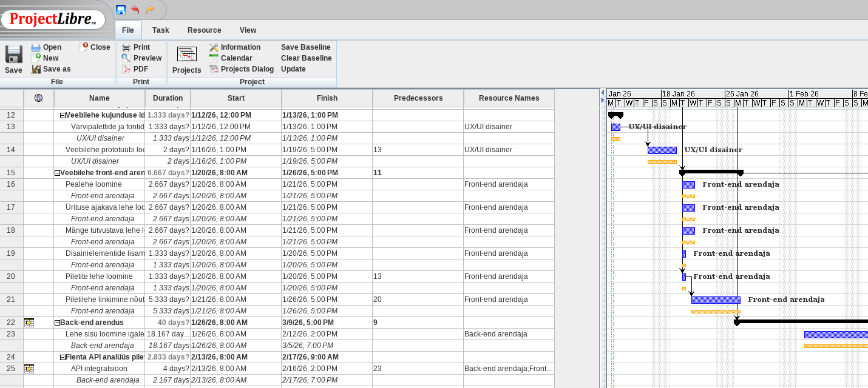Click Clear Baseline button

click(x=306, y=58)
